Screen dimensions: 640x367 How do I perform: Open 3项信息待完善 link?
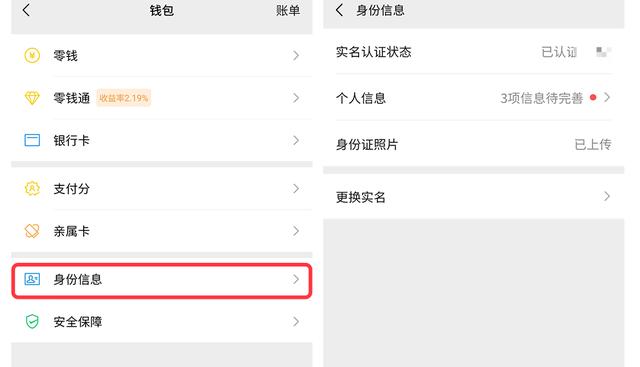pyautogui.click(x=541, y=98)
